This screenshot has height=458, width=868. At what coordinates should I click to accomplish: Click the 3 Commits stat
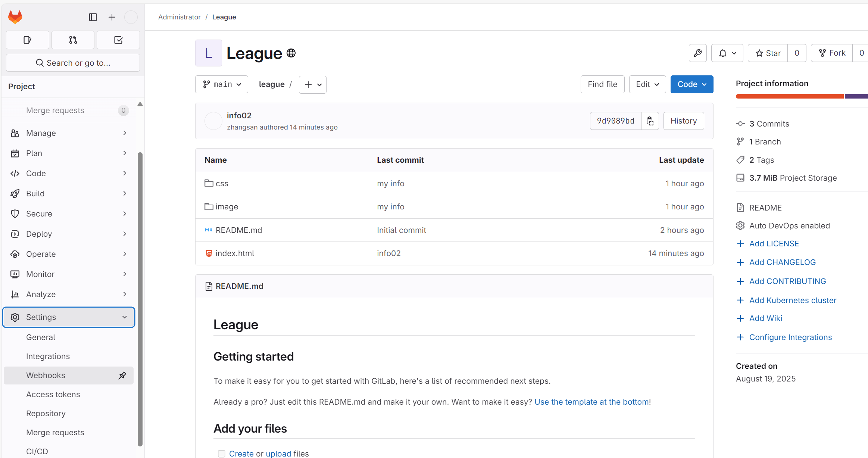coord(769,124)
